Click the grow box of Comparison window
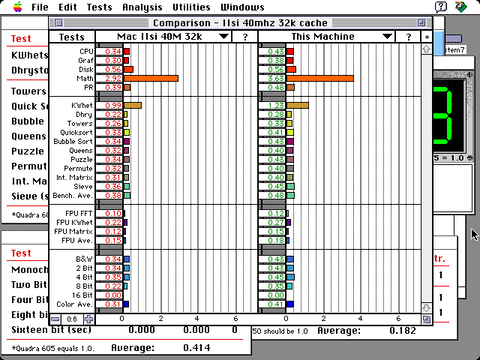The height and width of the screenshot is (360, 480). point(427,319)
